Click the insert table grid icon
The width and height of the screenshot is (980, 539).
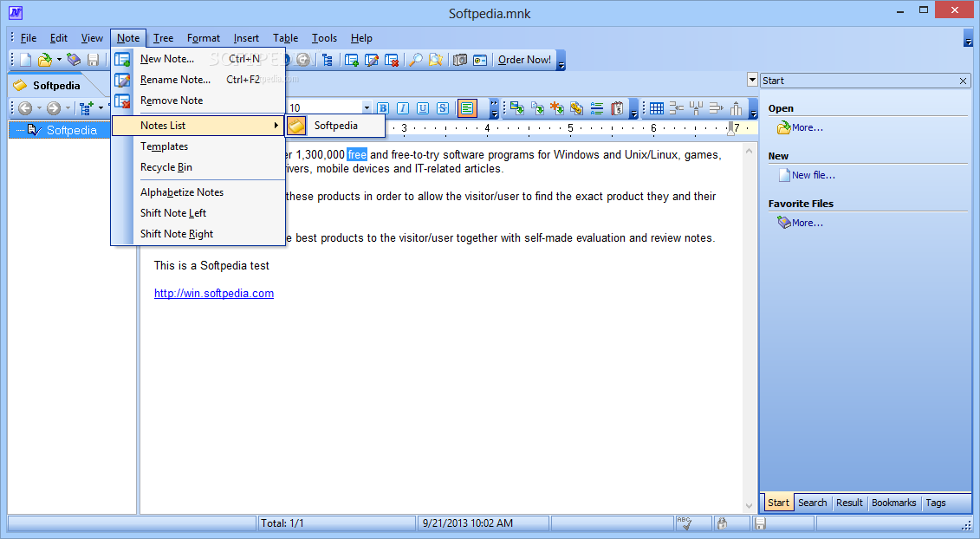click(x=656, y=108)
